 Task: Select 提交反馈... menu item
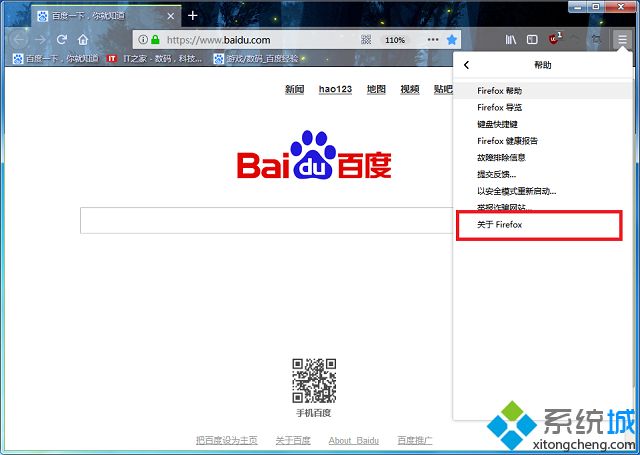tap(543, 174)
